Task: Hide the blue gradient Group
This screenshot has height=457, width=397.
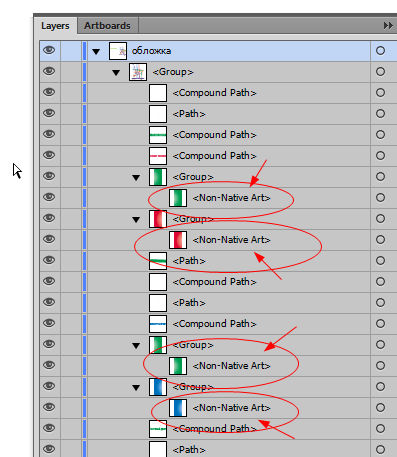Action: click(49, 386)
